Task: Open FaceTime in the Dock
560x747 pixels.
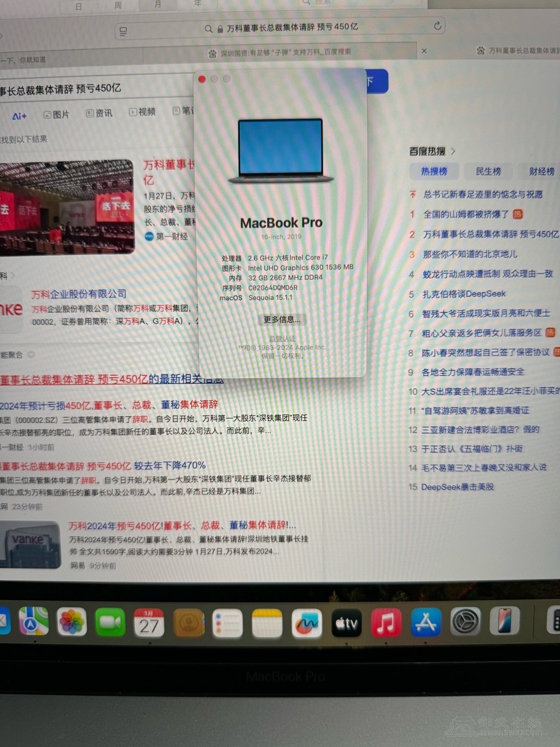Action: coord(110,622)
